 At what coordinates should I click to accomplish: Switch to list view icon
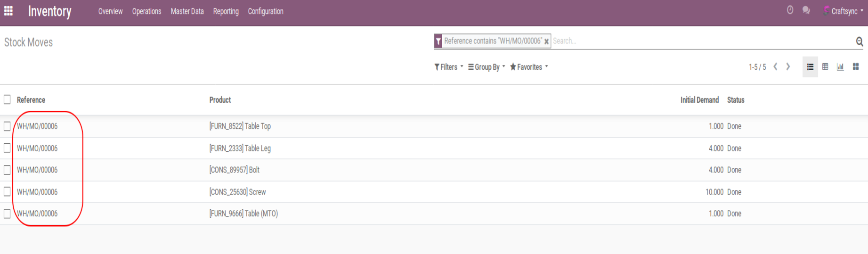coord(810,67)
